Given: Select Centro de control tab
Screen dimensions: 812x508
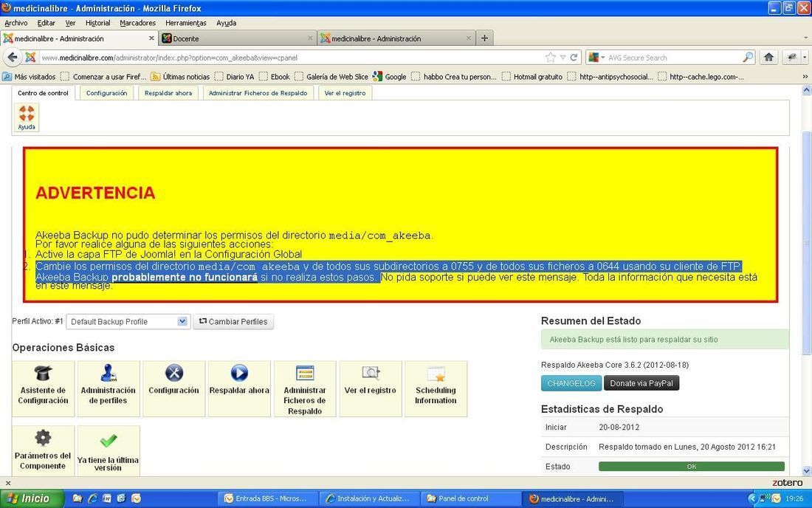Looking at the screenshot, I should point(43,93).
